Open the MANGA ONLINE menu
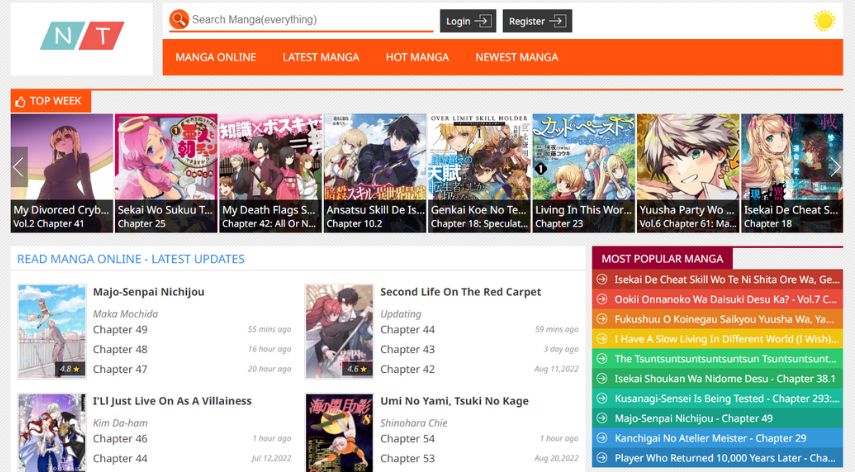This screenshot has height=472, width=855. pyautogui.click(x=216, y=57)
